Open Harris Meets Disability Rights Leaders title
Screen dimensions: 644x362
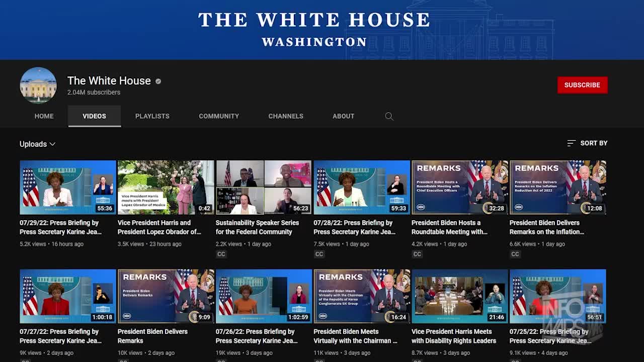pos(454,336)
